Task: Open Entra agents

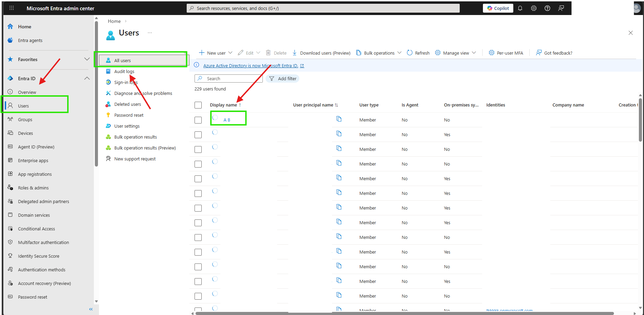Action: click(x=30, y=40)
